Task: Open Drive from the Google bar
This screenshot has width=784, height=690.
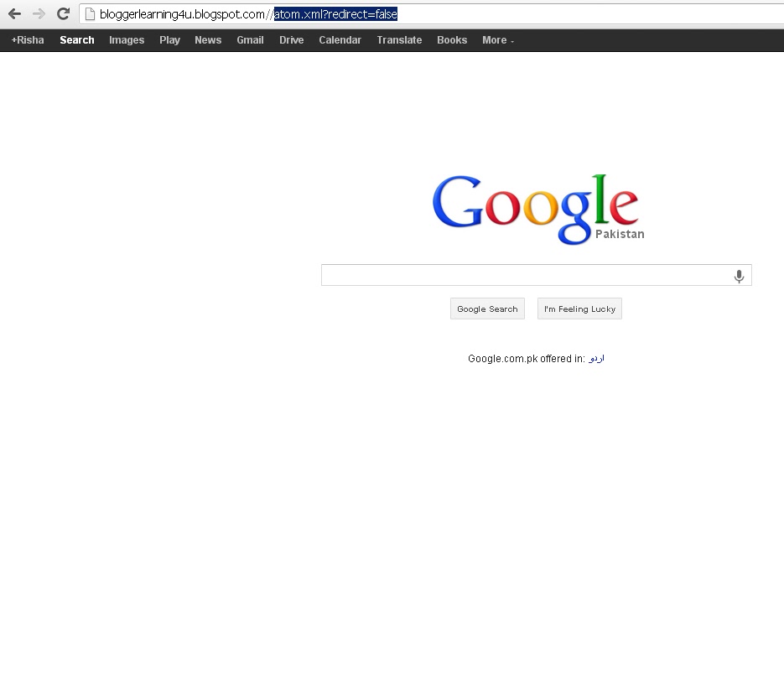Action: tap(292, 40)
